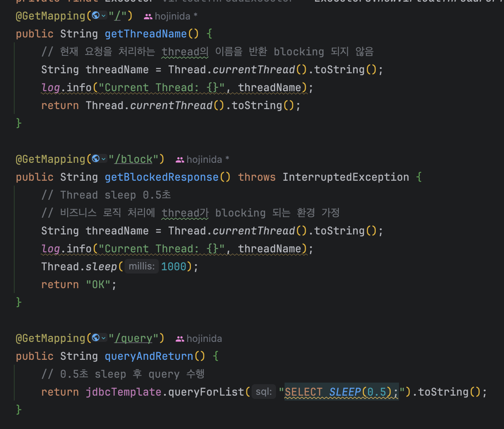Click the 1000 sleep value

click(173, 267)
